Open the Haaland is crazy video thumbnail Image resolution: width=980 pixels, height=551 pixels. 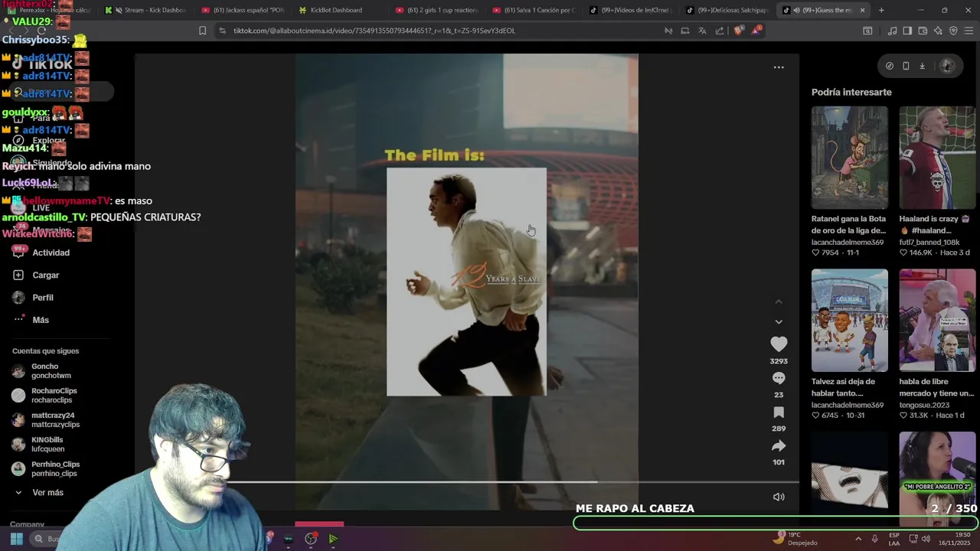click(937, 158)
